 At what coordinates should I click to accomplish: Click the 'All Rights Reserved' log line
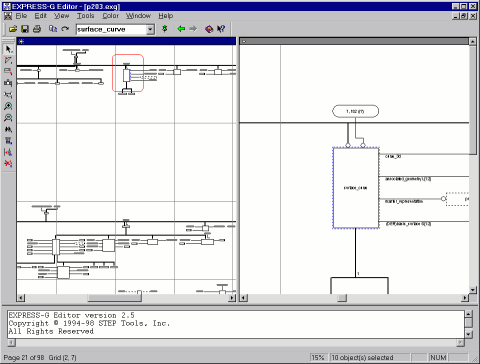51,331
